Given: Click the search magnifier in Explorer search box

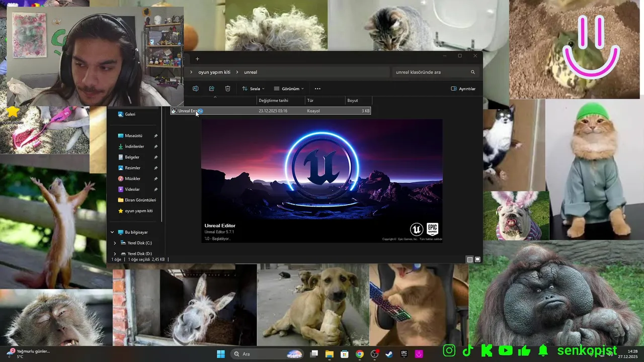Looking at the screenshot, I should point(472,72).
